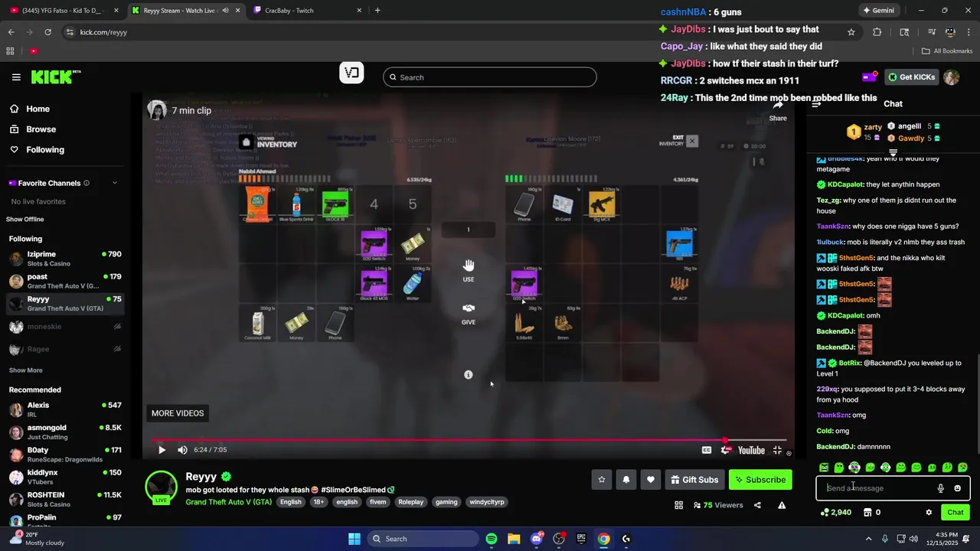Open the purple notifications inbox icon

[870, 77]
